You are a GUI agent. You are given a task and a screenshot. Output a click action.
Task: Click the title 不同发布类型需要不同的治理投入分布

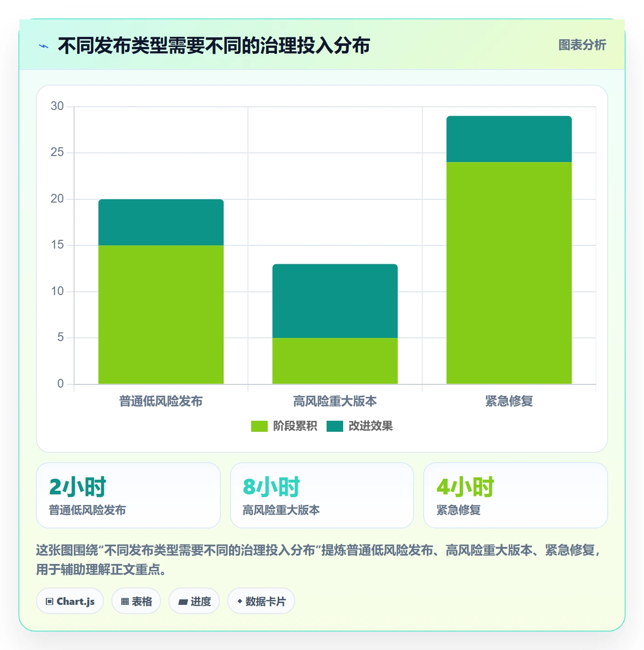coord(214,46)
